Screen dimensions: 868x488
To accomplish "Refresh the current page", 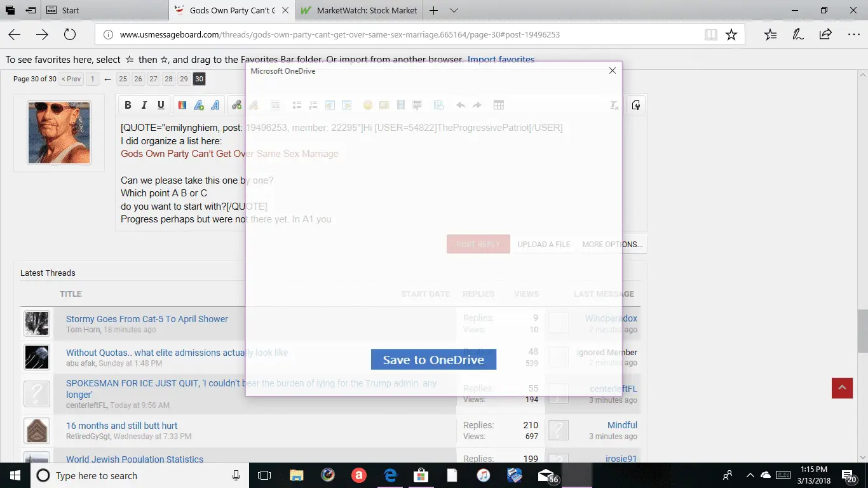I will click(x=69, y=35).
